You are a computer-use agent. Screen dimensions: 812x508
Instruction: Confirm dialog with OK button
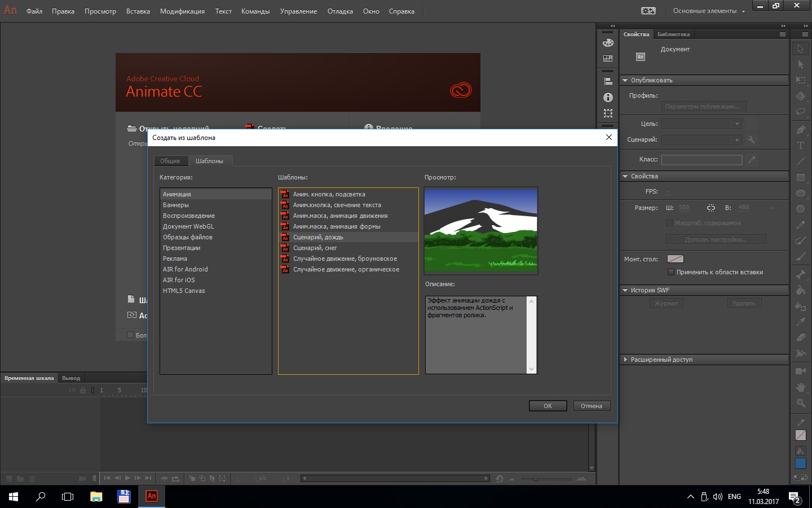point(548,406)
